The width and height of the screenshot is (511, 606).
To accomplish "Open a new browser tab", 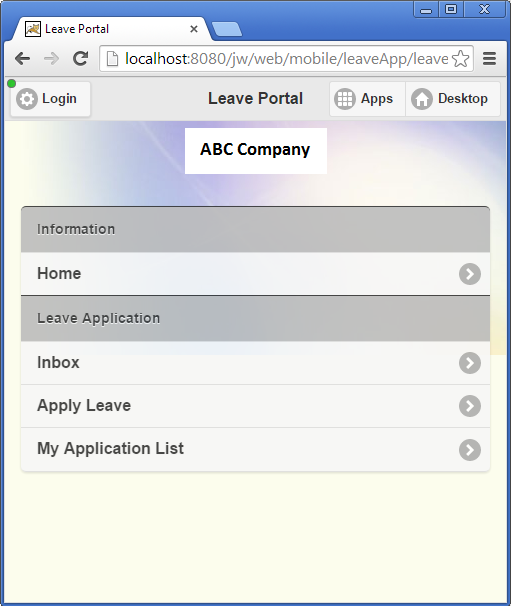I will (227, 29).
